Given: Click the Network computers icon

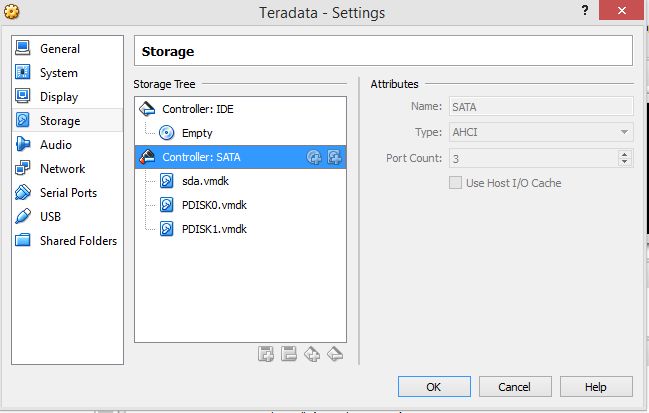Looking at the screenshot, I should click(x=23, y=168).
